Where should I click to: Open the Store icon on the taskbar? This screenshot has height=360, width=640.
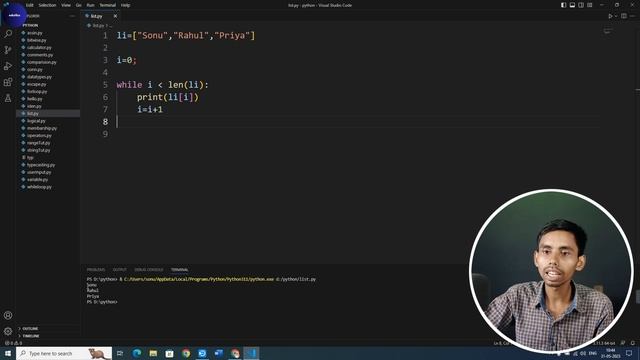tap(169, 353)
